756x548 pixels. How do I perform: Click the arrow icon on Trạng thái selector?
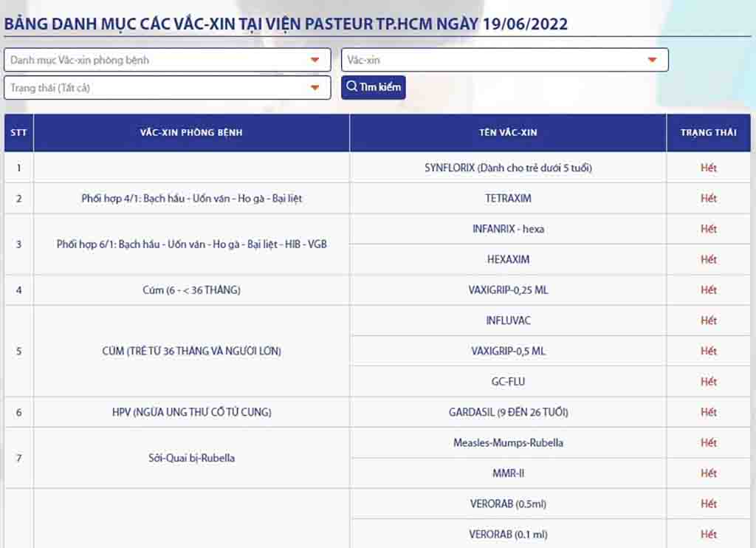[x=315, y=87]
